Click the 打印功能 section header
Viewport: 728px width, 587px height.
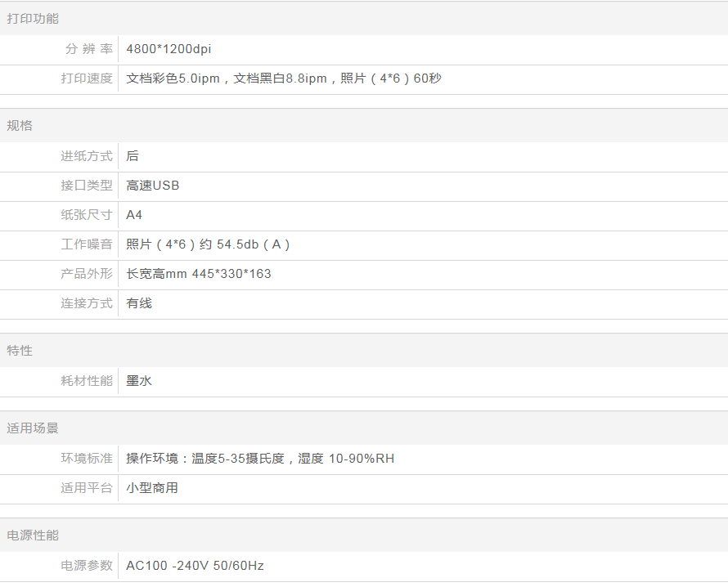(33, 19)
